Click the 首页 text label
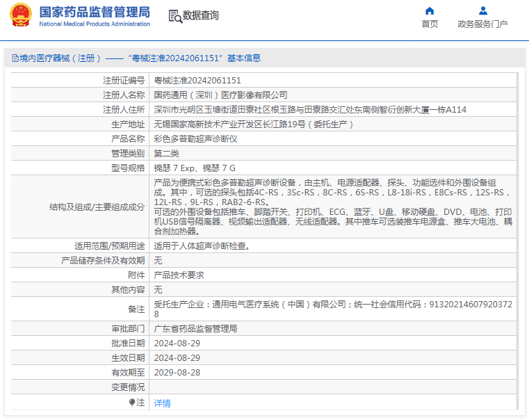Screen dimensions: 529x420 [x=430, y=24]
